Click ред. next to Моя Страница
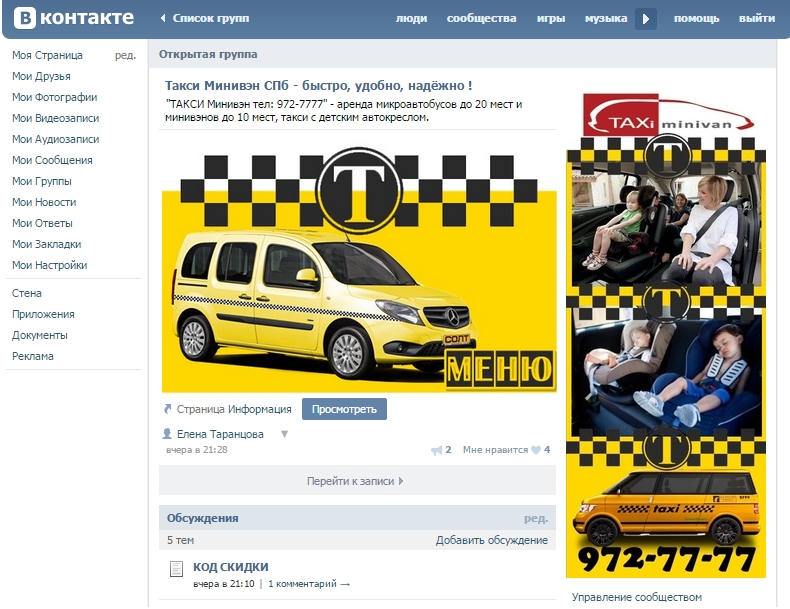Screen dimensions: 790x609 pyautogui.click(x=125, y=55)
